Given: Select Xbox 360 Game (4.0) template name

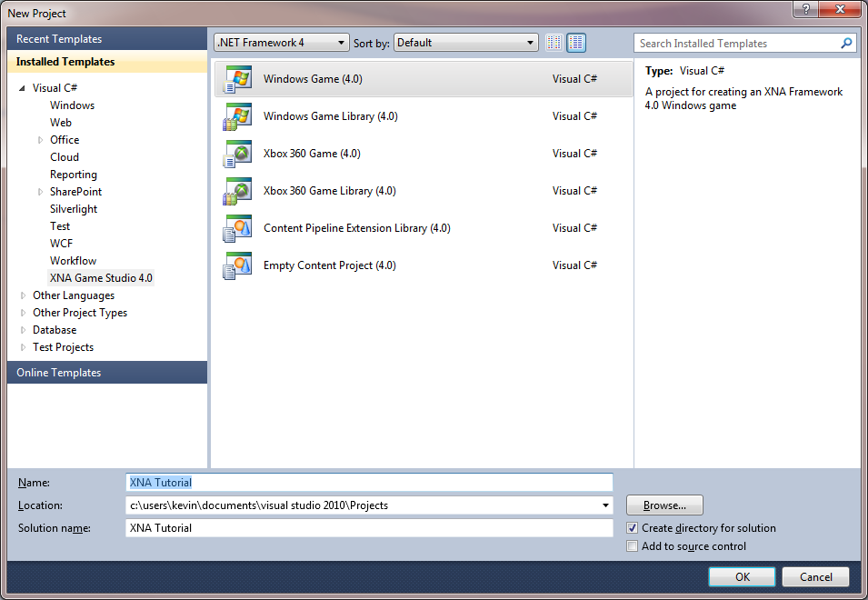Looking at the screenshot, I should click(312, 154).
